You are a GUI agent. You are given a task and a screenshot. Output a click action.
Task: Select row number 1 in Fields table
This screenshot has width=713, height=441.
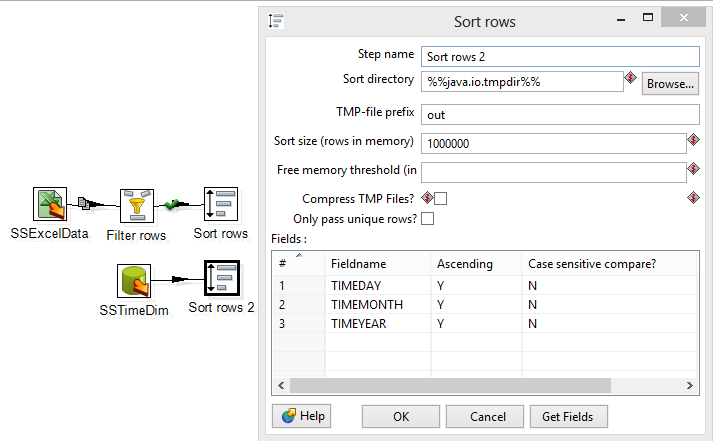[x=298, y=286]
